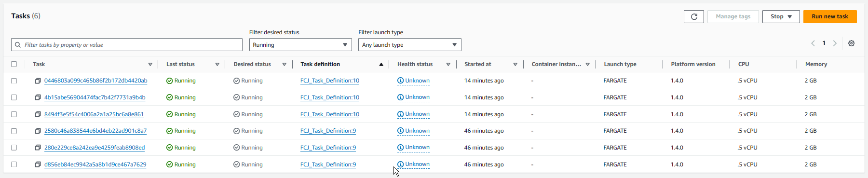Select checkbox for task d856eb84ec99
Image resolution: width=868 pixels, height=178 pixels.
[14, 164]
